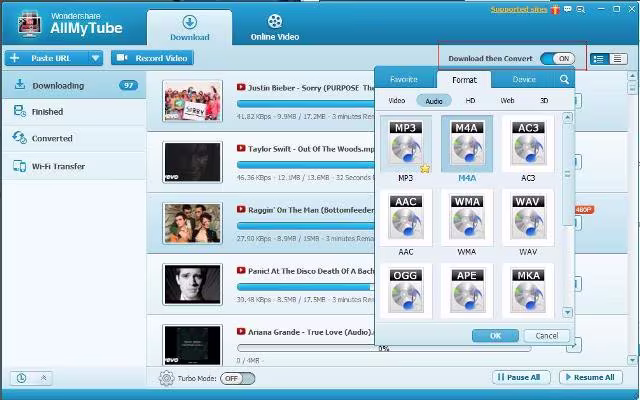
Task: Expand the Paste URL dropdown arrow
Action: (95, 58)
